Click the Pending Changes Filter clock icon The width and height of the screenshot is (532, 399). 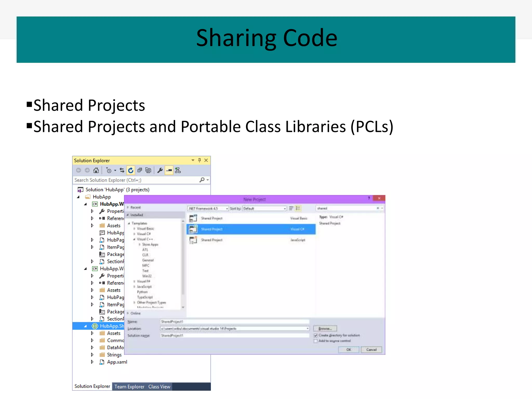point(109,170)
